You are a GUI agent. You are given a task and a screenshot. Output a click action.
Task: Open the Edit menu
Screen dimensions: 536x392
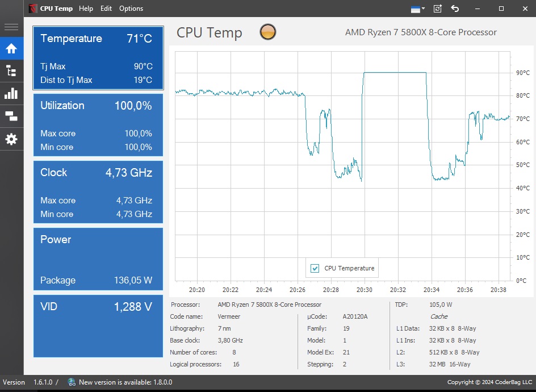[x=106, y=9]
